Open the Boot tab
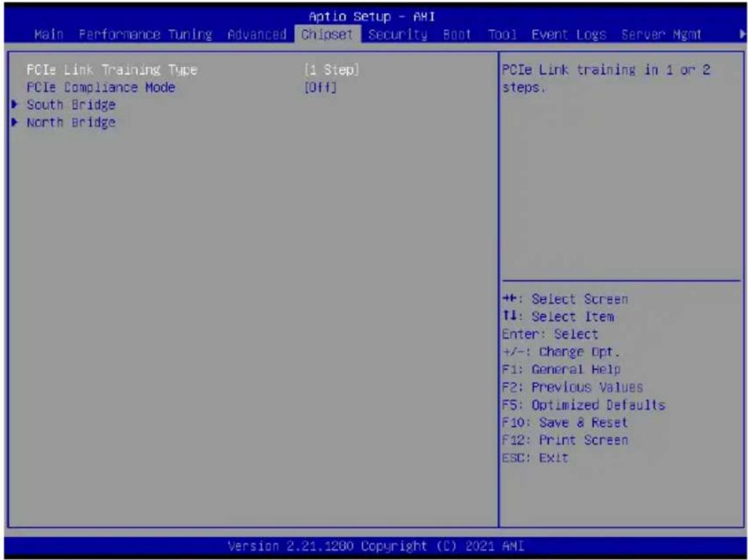 pos(457,35)
